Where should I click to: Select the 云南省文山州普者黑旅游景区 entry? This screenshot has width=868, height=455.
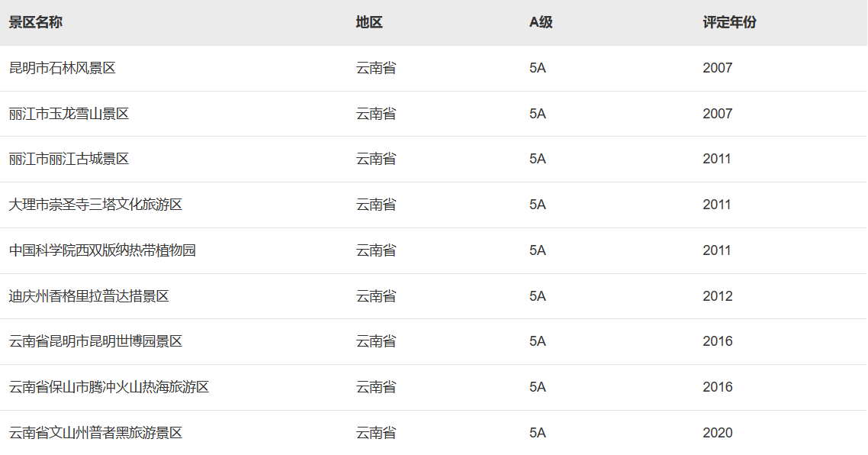(x=96, y=433)
